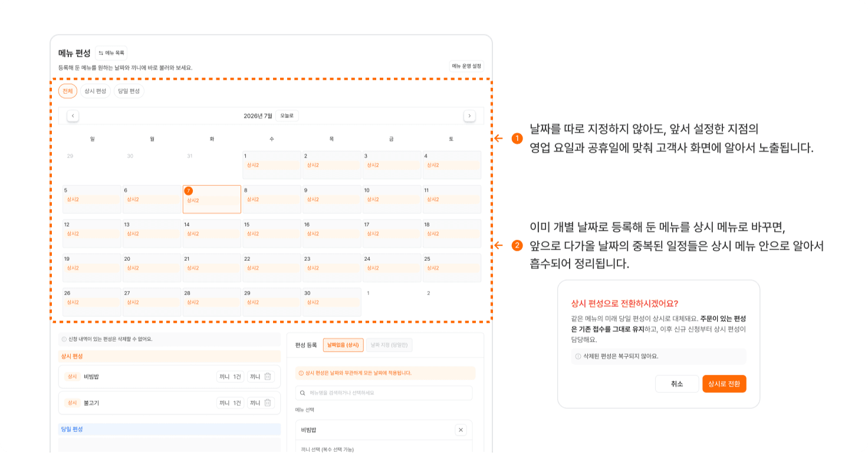Go to next month with right chevron
The height and width of the screenshot is (453, 868).
click(x=469, y=116)
